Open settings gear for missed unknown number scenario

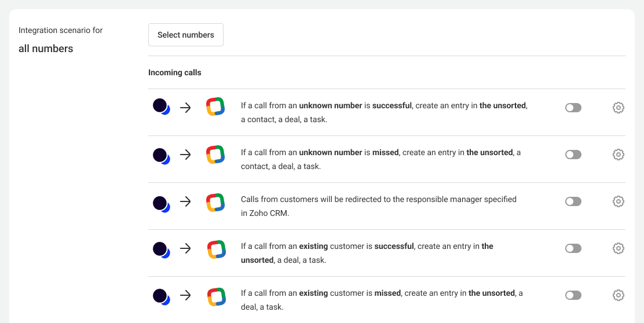pyautogui.click(x=618, y=155)
